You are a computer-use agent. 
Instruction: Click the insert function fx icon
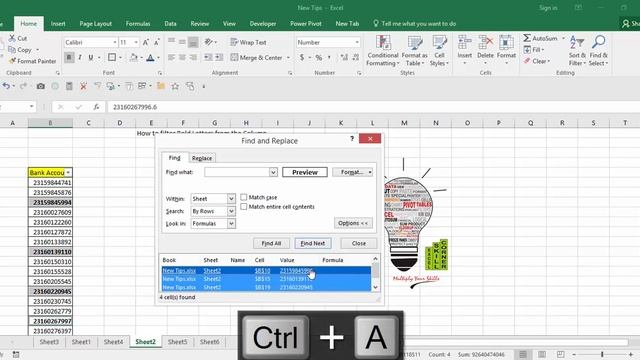[x=96, y=107]
